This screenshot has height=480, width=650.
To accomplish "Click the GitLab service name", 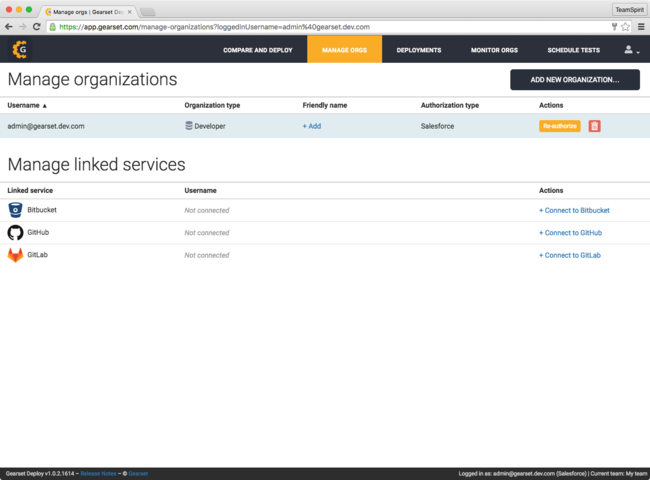I will 37,255.
